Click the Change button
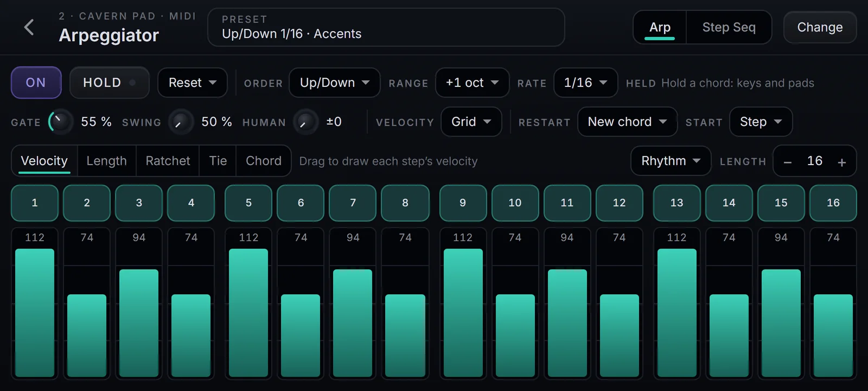Image resolution: width=868 pixels, height=391 pixels. coord(820,27)
